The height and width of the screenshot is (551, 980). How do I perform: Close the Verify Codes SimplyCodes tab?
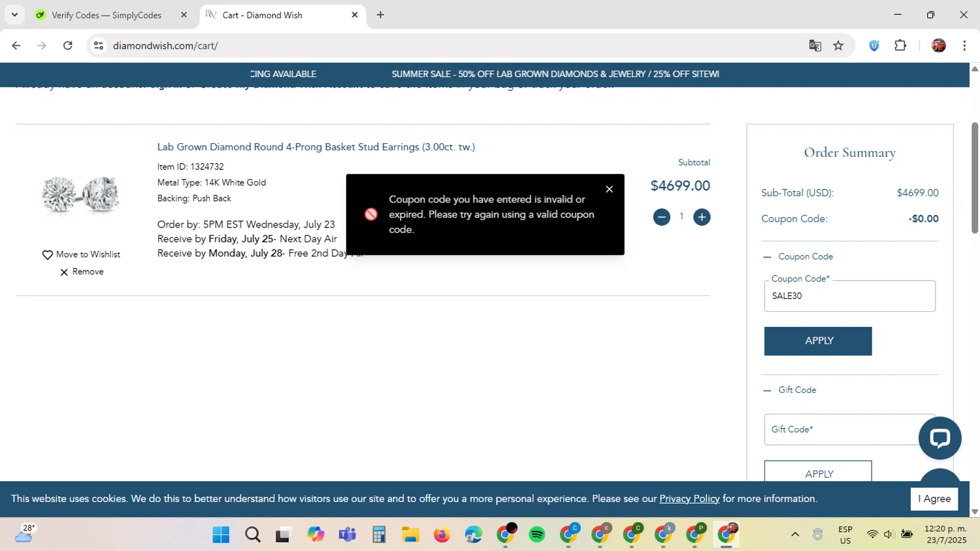click(x=184, y=15)
